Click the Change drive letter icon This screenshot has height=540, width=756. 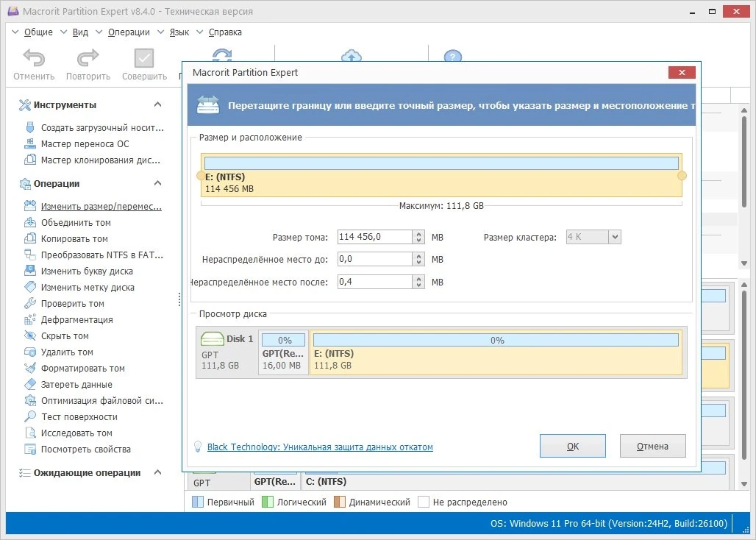click(30, 271)
